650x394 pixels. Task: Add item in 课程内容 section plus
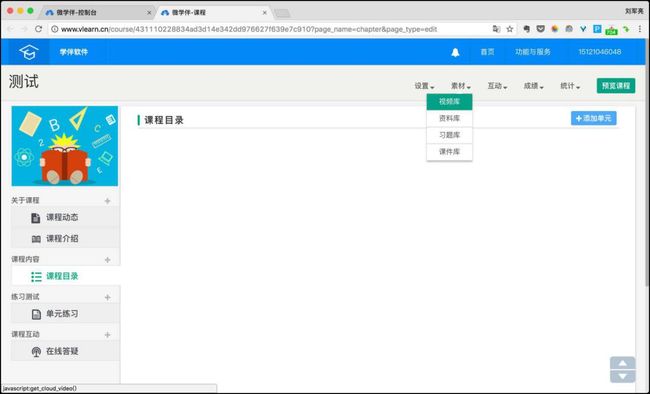point(108,260)
